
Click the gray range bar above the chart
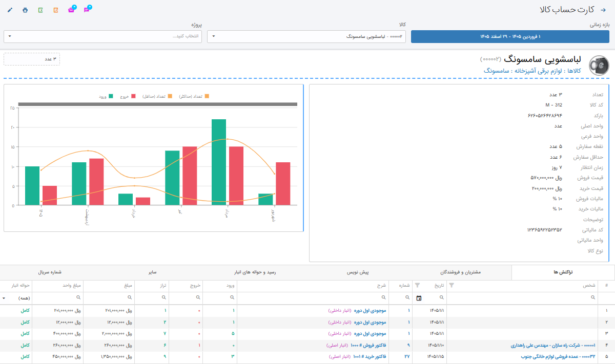coord(157,104)
